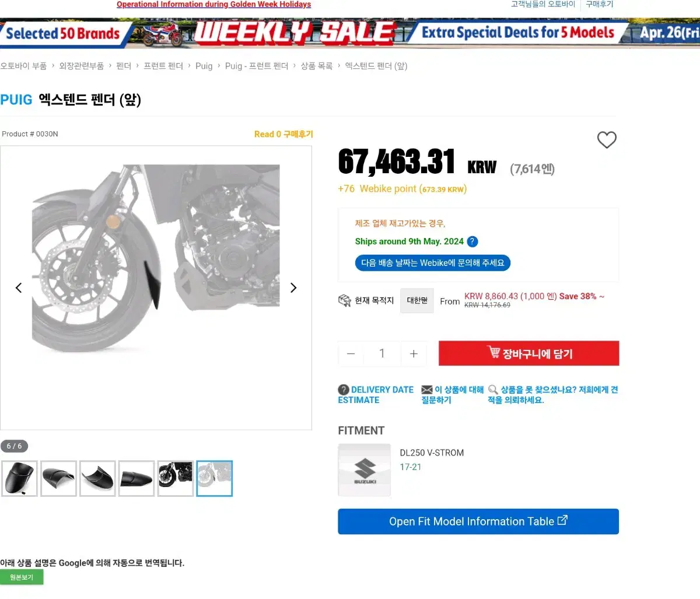The image size is (700, 599).
Task: Show the previous product image arrow
Action: (19, 288)
